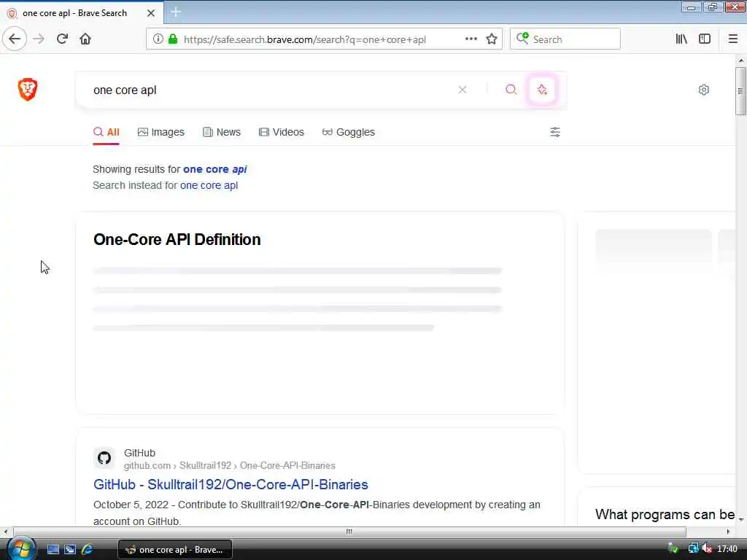Open a new browser tab
The image size is (747, 560).
(175, 12)
